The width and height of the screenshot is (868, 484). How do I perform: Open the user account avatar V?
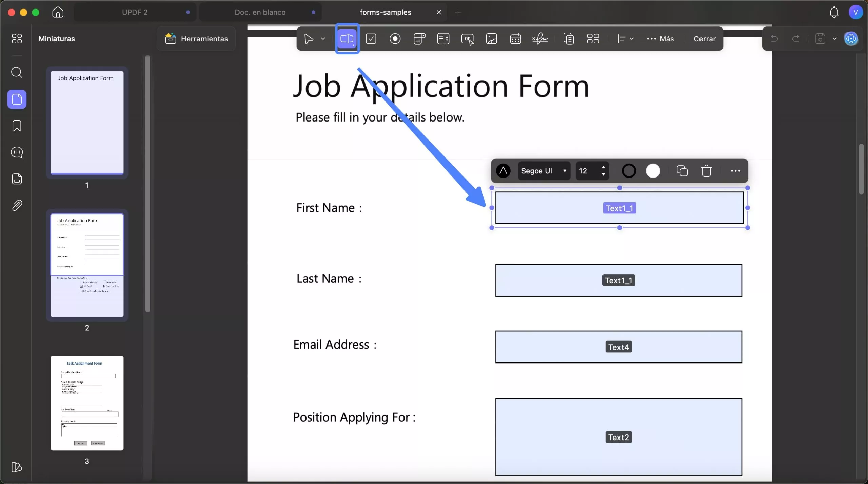coord(855,12)
